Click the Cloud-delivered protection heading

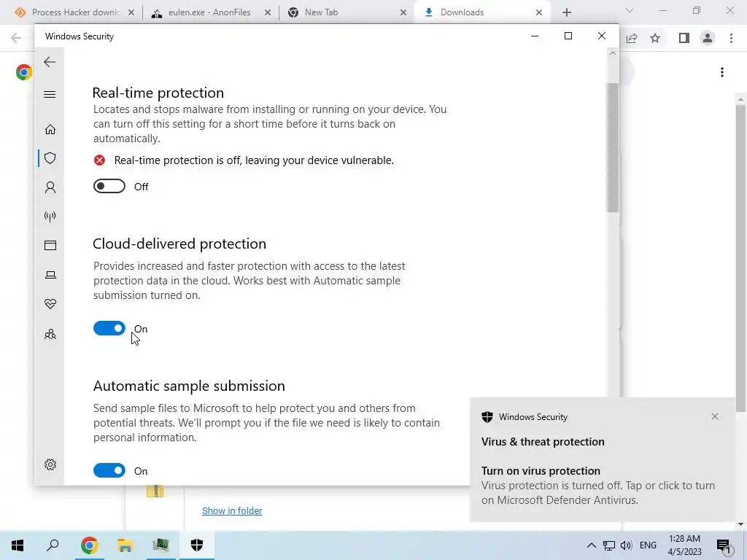(x=179, y=244)
